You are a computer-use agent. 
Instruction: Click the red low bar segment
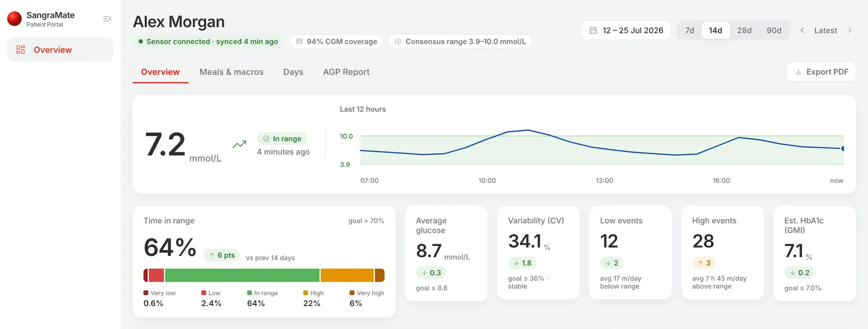click(156, 275)
